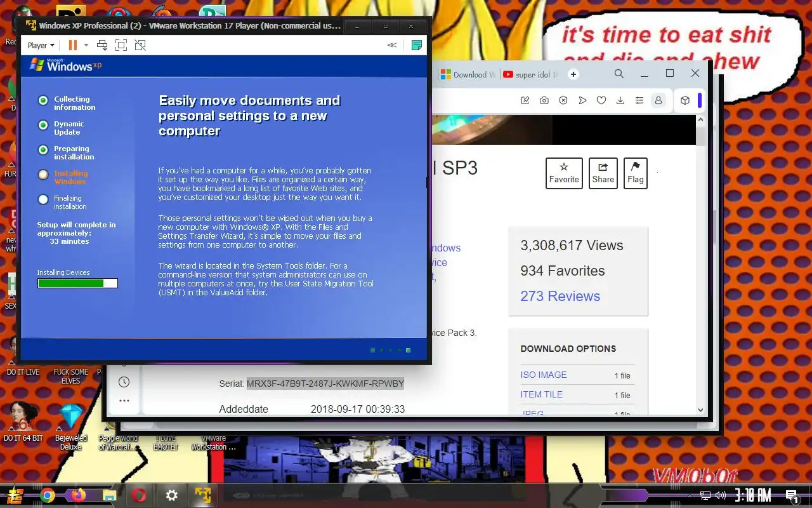Viewport: 812px width, 508px height.
Task: Click the browser sidebar history clock icon
Action: [124, 382]
